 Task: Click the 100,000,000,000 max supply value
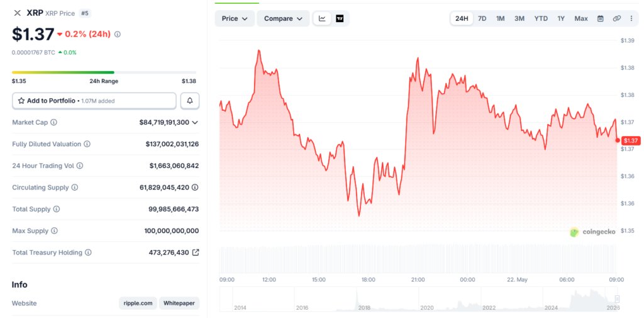tap(172, 231)
